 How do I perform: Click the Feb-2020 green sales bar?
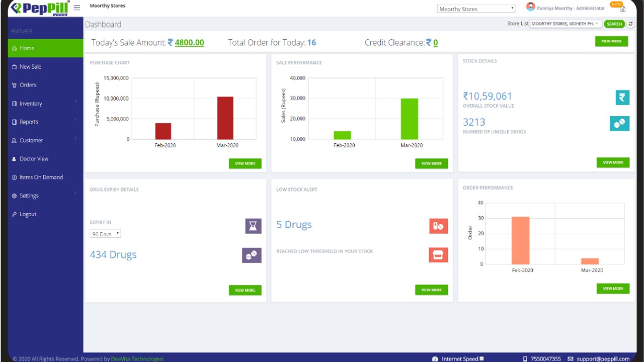point(342,135)
